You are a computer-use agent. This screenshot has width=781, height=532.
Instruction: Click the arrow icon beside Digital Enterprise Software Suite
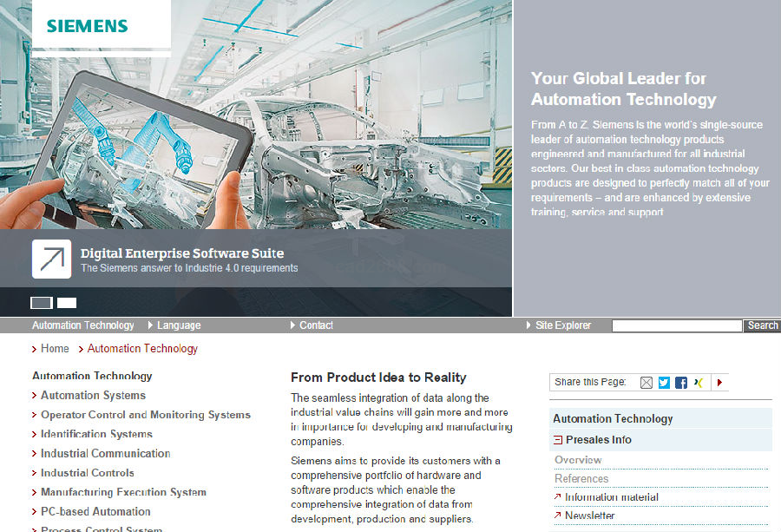(x=51, y=259)
